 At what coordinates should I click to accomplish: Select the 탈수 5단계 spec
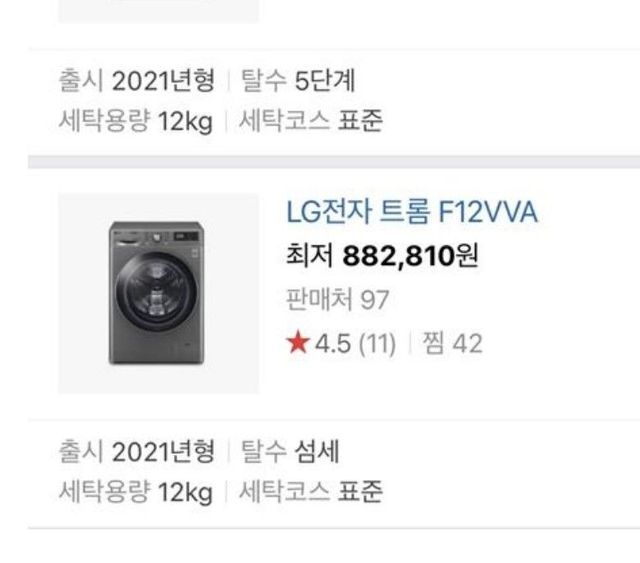[298, 80]
